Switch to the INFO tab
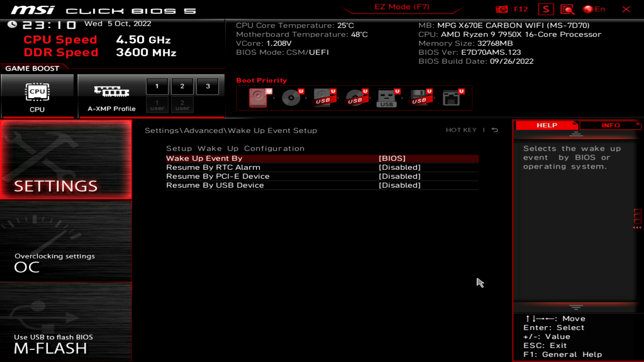 610,125
